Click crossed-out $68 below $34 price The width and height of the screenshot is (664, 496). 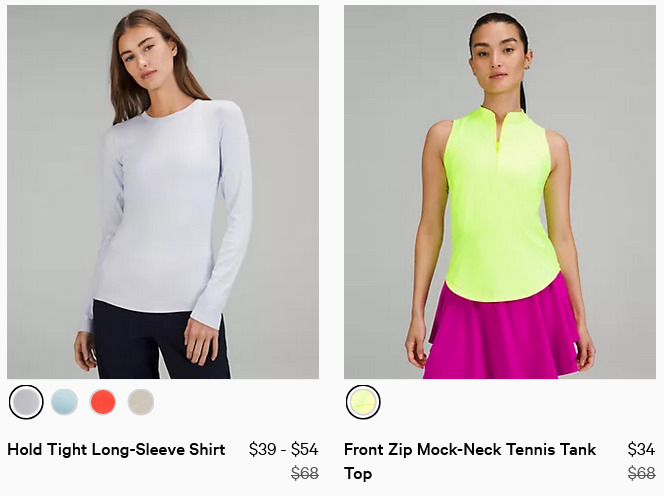click(x=642, y=473)
